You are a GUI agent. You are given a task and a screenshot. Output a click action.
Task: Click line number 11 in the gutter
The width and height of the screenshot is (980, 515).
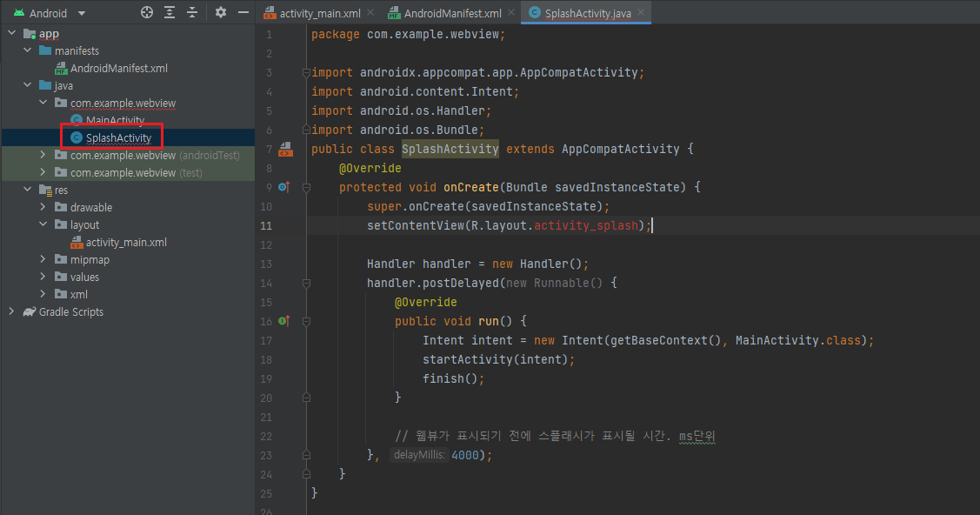(266, 225)
